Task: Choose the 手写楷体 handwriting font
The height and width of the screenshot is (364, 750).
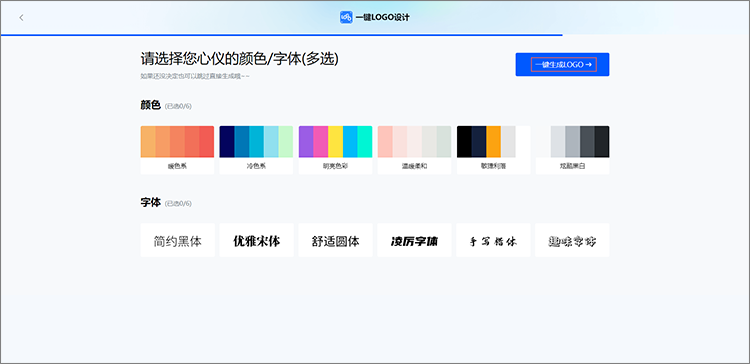Action: point(493,241)
